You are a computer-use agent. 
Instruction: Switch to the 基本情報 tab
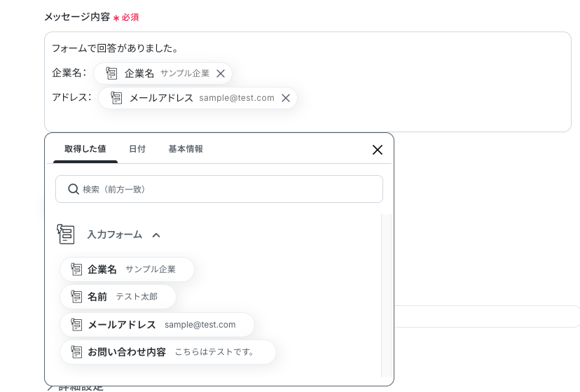click(186, 148)
